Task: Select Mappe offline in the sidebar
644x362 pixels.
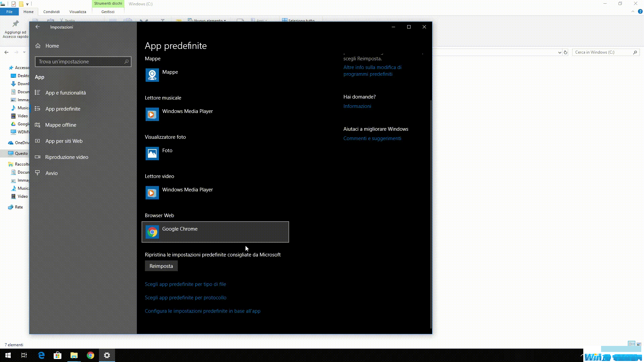Action: click(x=61, y=125)
